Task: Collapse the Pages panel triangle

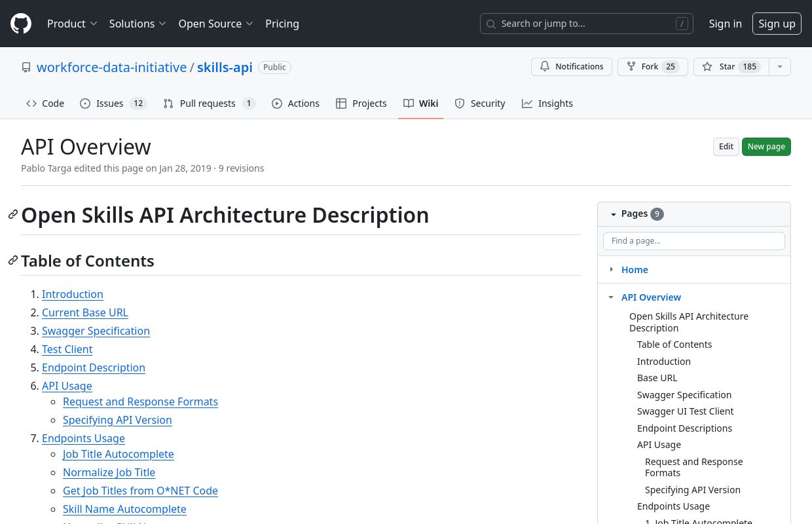Action: (614, 214)
